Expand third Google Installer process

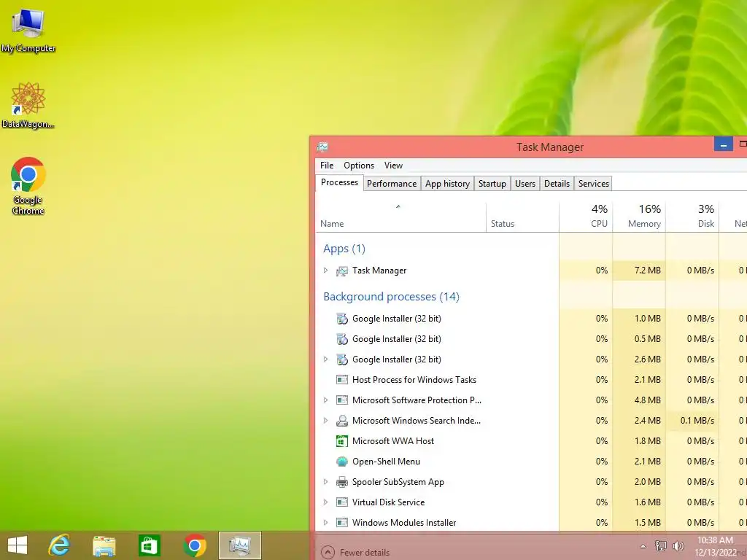pyautogui.click(x=326, y=359)
